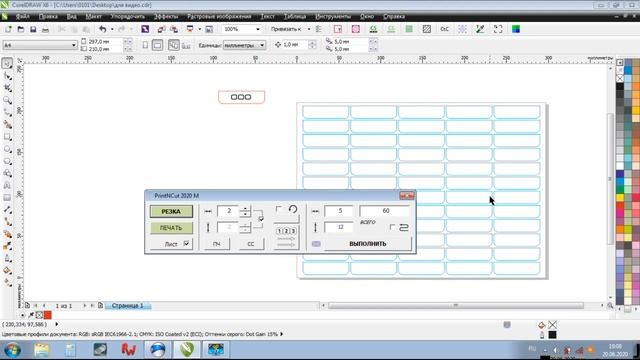Click the Print icon in toolbar
The width and height of the screenshot is (640, 360).
click(45, 29)
